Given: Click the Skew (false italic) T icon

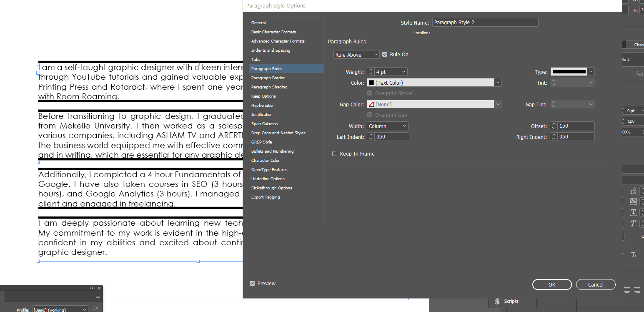Looking at the screenshot, I should click(x=634, y=223).
